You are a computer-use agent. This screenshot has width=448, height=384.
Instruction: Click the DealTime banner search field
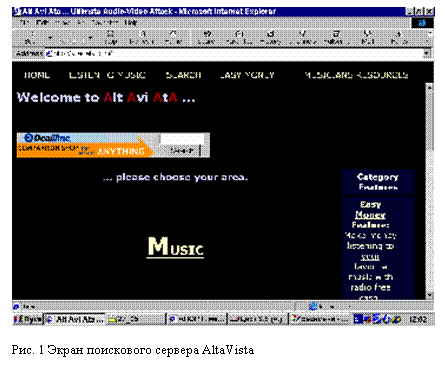tap(182, 139)
